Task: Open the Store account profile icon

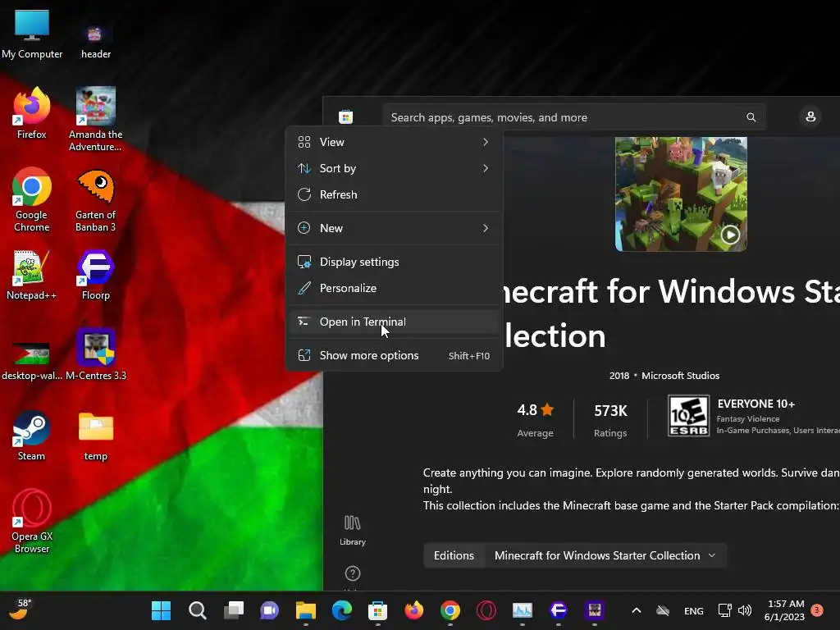Action: (810, 116)
